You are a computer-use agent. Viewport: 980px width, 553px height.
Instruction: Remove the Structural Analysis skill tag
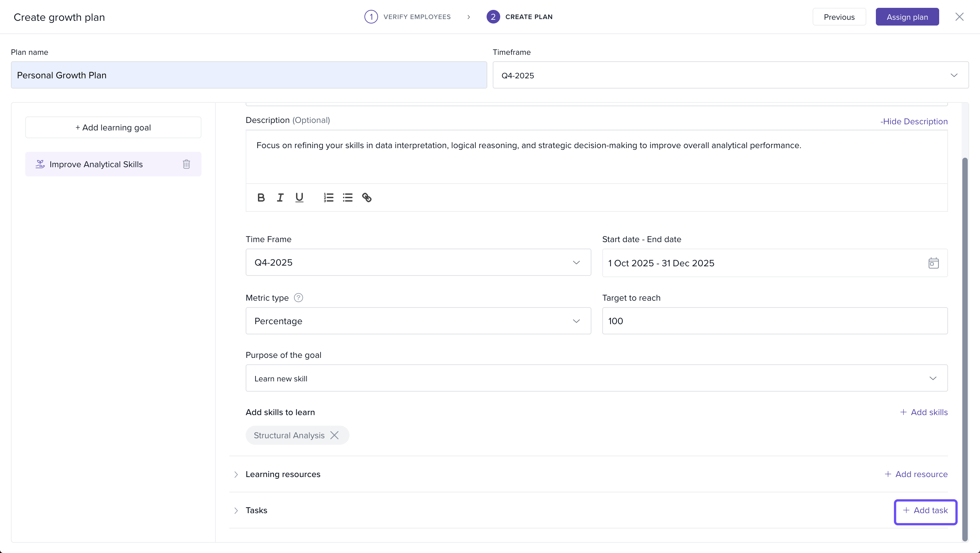pyautogui.click(x=334, y=435)
